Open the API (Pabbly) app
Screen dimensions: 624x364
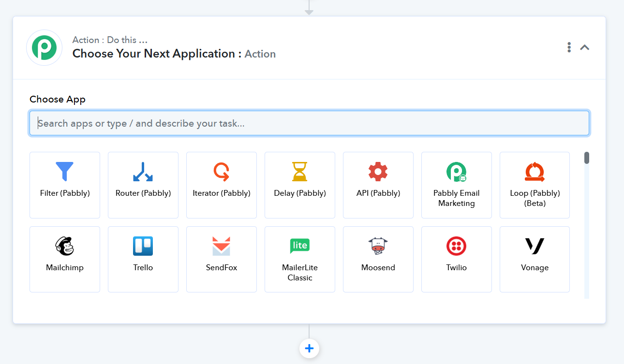pyautogui.click(x=378, y=185)
